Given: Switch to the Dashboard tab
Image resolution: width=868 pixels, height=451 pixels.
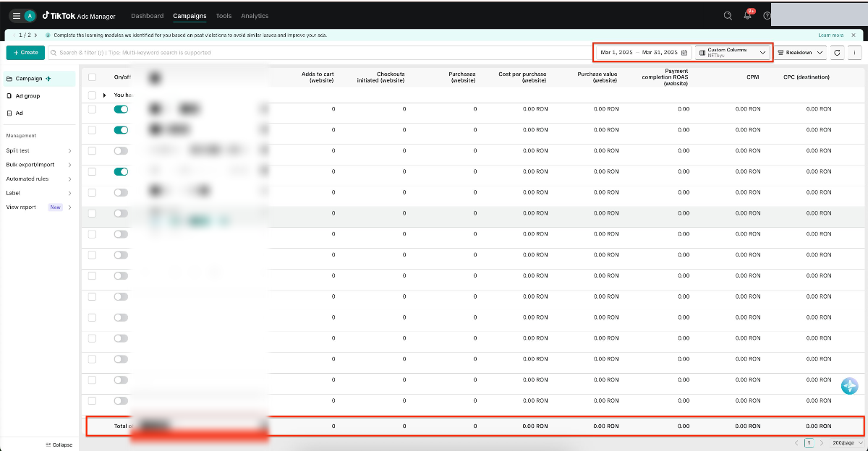Looking at the screenshot, I should (x=148, y=16).
